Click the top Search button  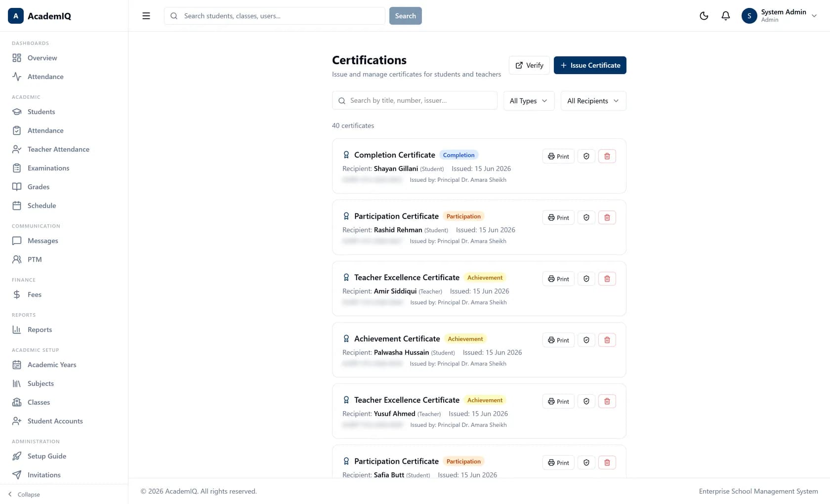tap(405, 16)
